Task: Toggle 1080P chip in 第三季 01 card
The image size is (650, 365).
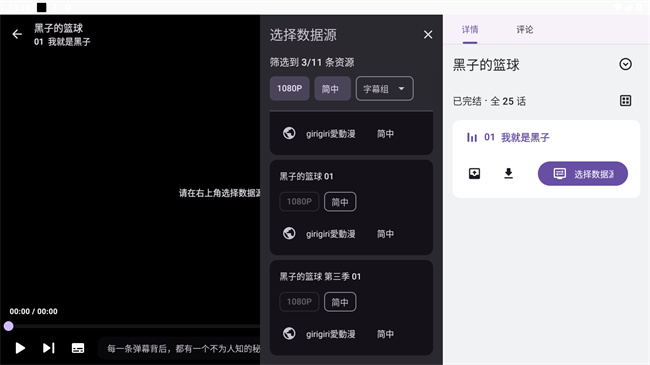Action: pos(299,302)
